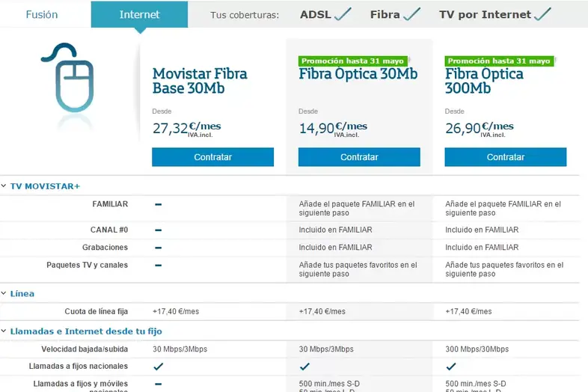The image size is (588, 392).
Task: Click the Fibra coverage checkmark icon
Action: click(411, 14)
